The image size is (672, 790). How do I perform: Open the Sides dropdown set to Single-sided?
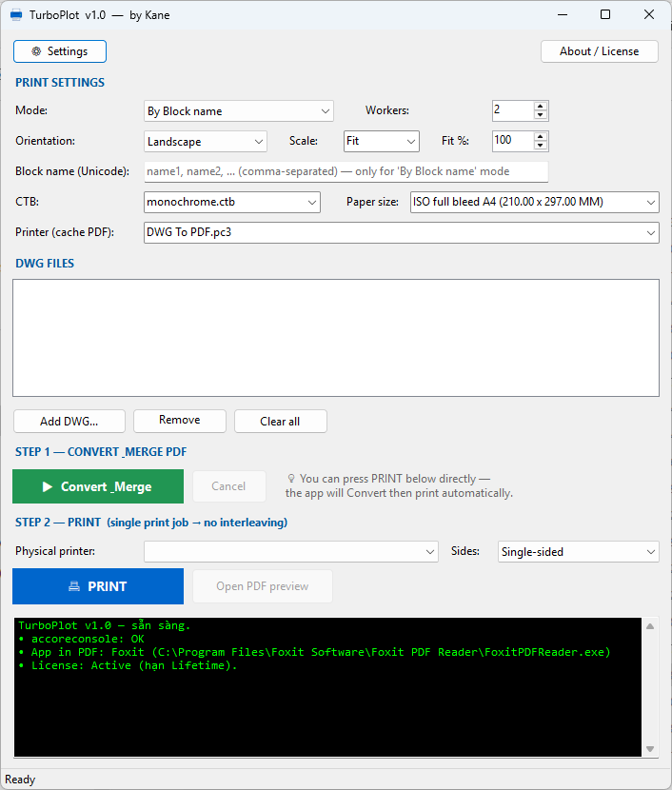579,552
